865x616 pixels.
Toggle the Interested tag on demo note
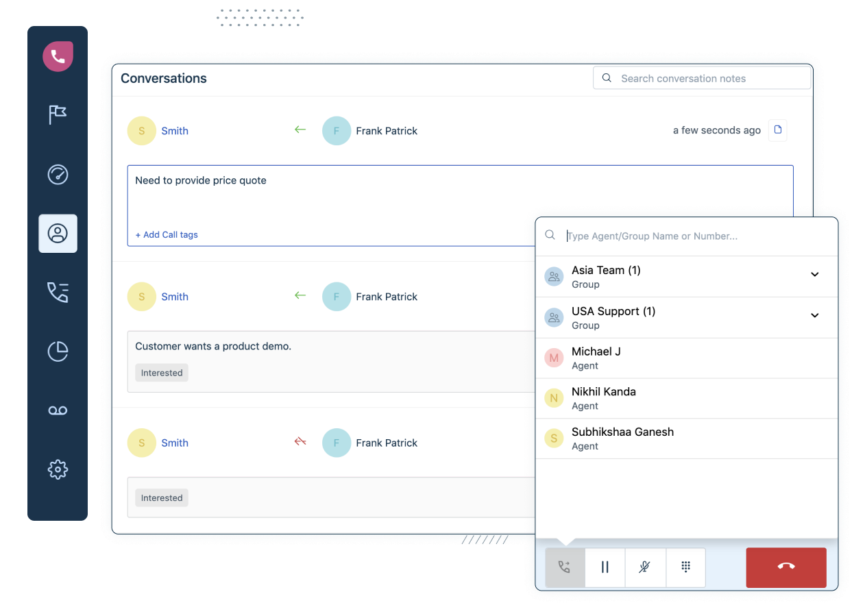click(161, 372)
